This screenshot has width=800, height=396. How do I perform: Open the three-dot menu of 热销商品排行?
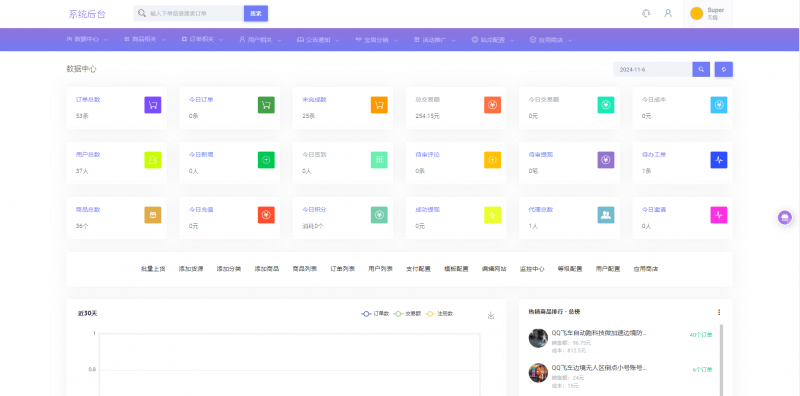[719, 312]
